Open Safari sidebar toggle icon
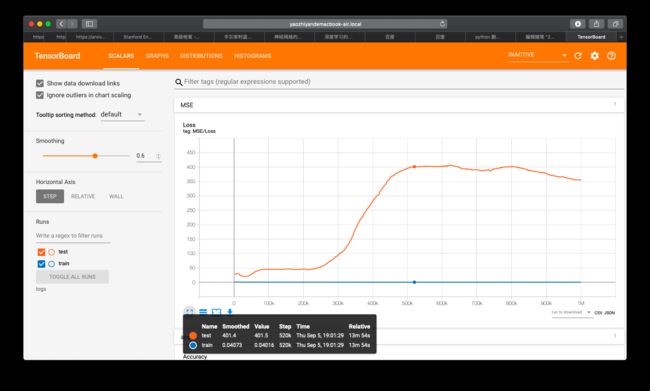The width and height of the screenshot is (650, 391). 89,24
